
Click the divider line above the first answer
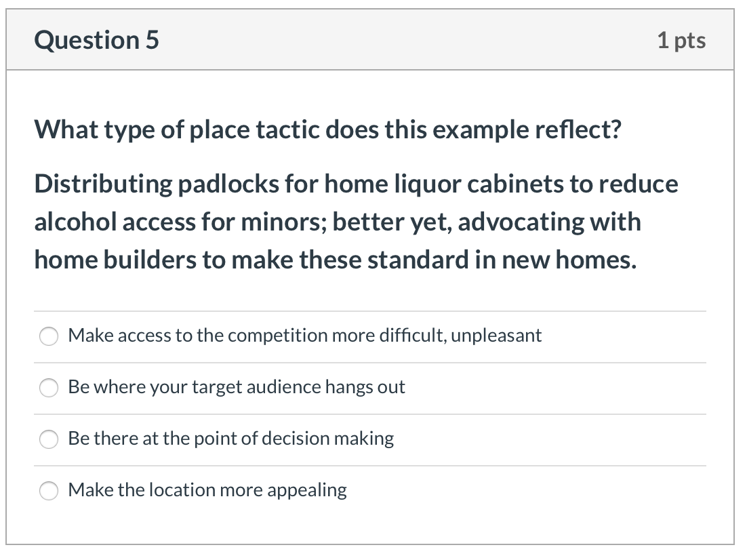click(369, 310)
